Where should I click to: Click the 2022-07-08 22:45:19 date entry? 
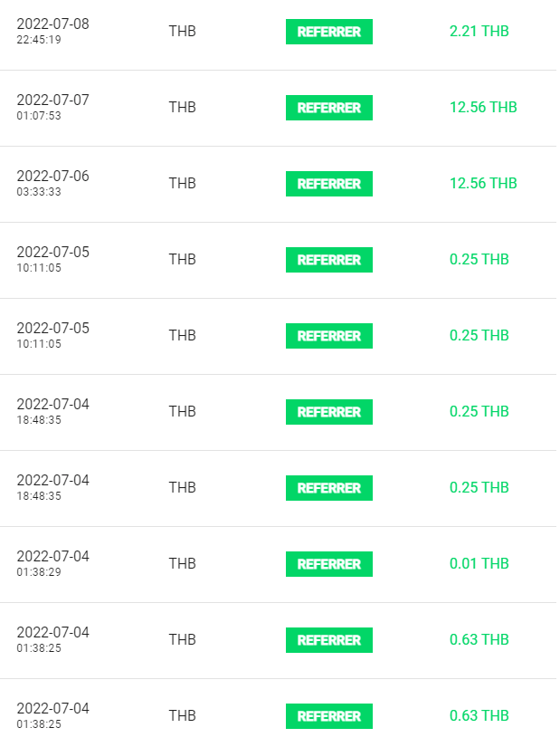52,31
